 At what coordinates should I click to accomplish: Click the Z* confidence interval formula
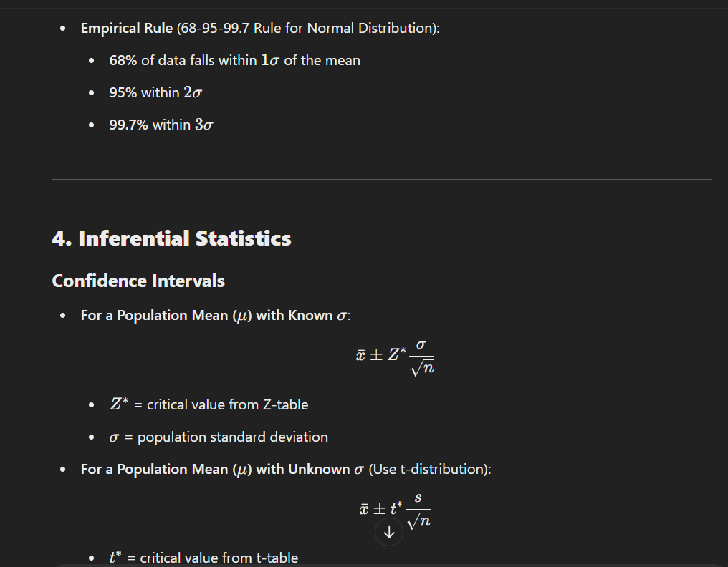(x=395, y=358)
